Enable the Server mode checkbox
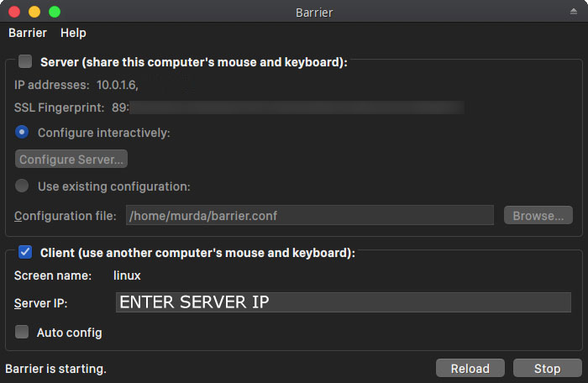Viewport: 588px width, 383px height. tap(25, 61)
